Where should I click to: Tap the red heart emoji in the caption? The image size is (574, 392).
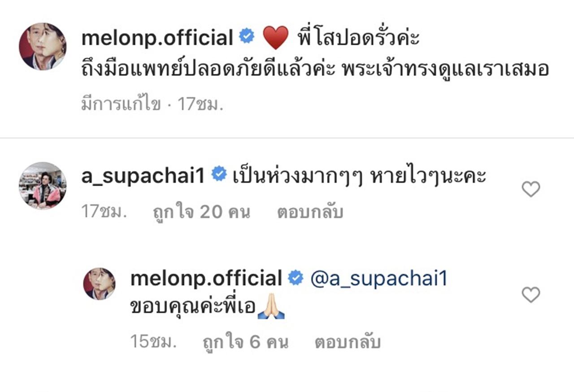275,38
